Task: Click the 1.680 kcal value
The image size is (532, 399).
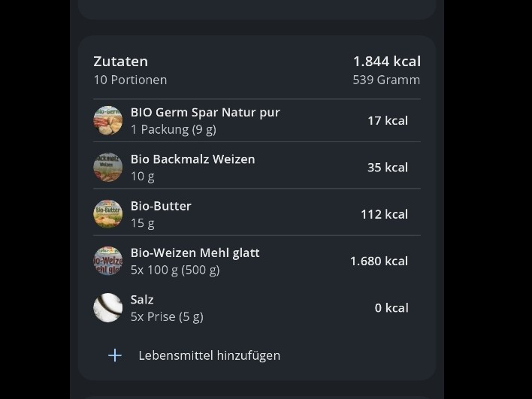Action: pyautogui.click(x=379, y=261)
